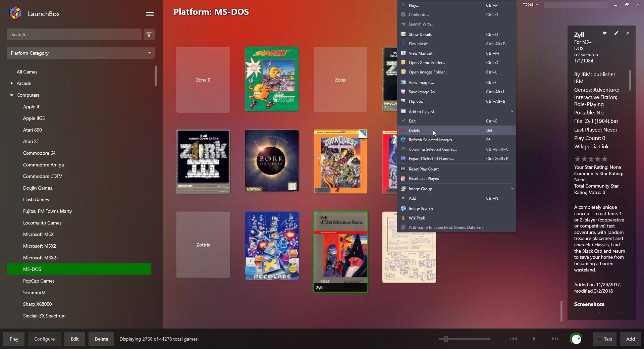Image resolution: width=644 pixels, height=349 pixels.
Task: Select All Games in sidebar
Action: (x=27, y=72)
